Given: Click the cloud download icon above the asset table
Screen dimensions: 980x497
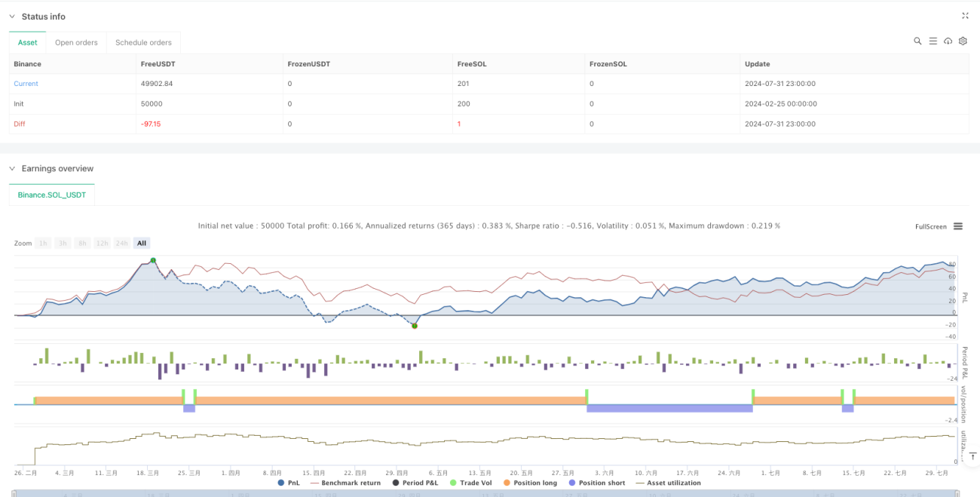Looking at the screenshot, I should click(x=948, y=41).
